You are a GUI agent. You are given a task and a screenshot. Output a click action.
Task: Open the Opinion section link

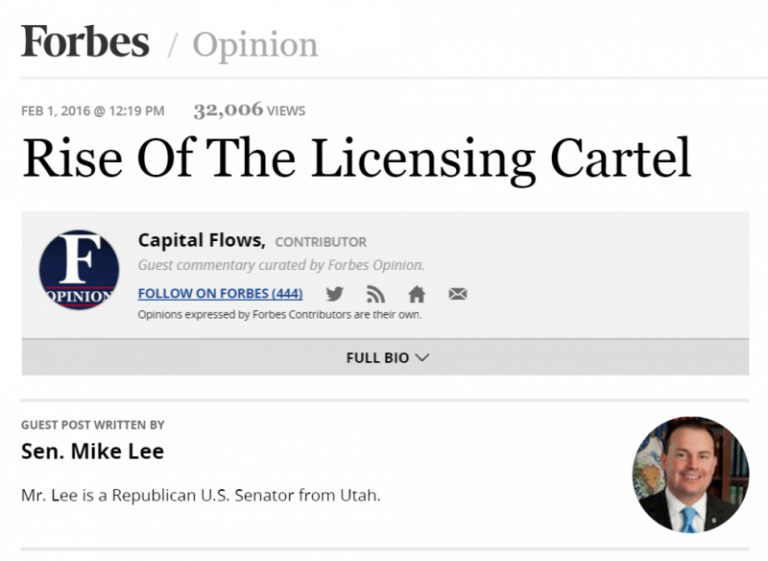255,44
